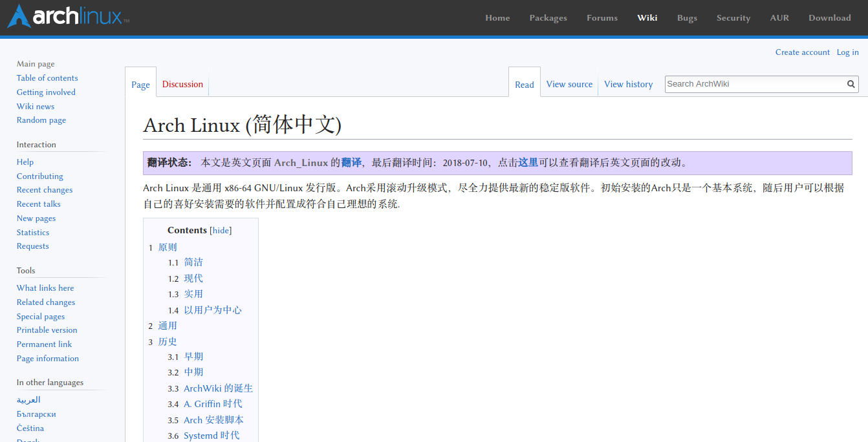Select the Read tab
Image resolution: width=868 pixels, height=442 pixels.
coord(525,85)
